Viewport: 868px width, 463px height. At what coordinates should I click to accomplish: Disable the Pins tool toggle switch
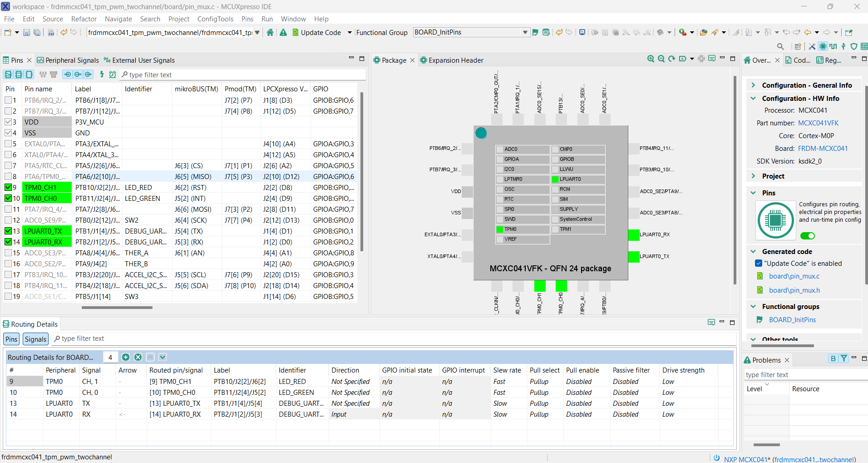click(x=807, y=235)
